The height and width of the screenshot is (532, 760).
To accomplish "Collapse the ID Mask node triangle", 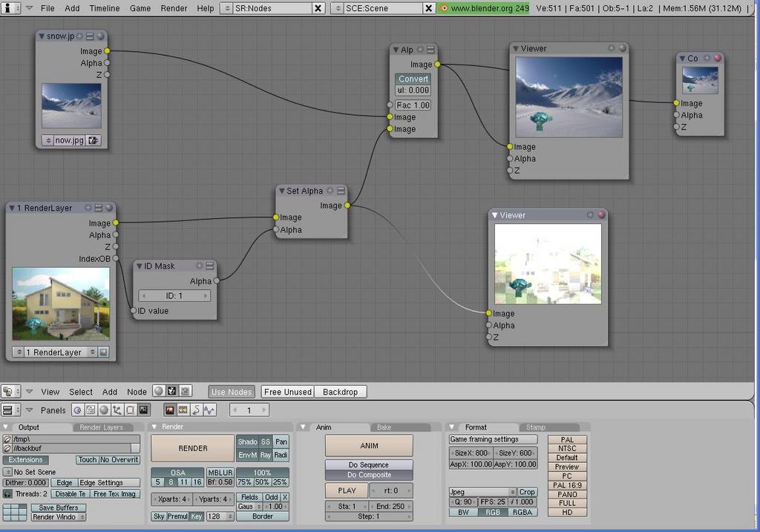I will [140, 266].
